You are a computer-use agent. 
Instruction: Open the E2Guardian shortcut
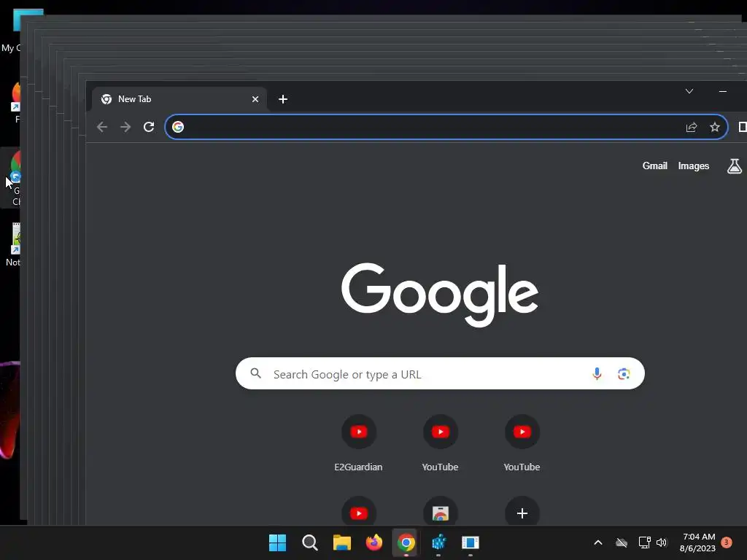[x=359, y=443]
